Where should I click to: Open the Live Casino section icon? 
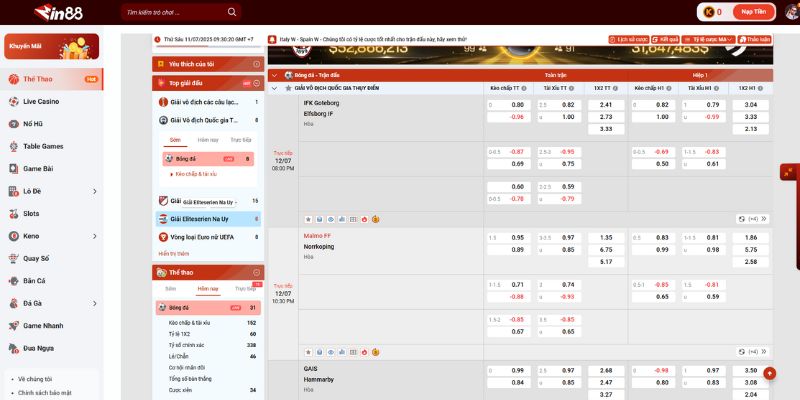coord(14,101)
